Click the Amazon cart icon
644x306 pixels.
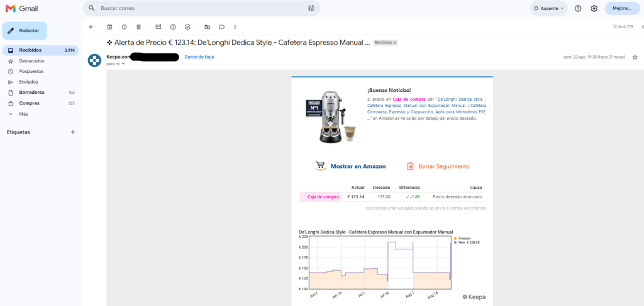pyautogui.click(x=320, y=166)
